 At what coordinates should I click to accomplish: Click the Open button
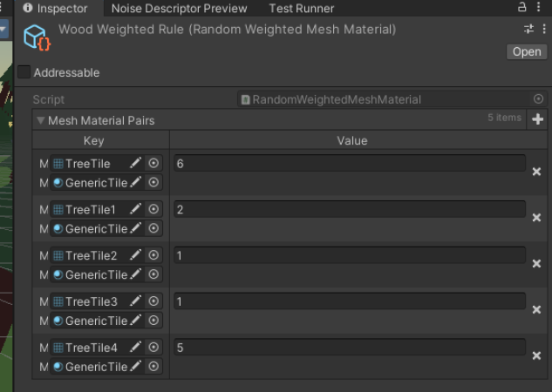point(527,51)
